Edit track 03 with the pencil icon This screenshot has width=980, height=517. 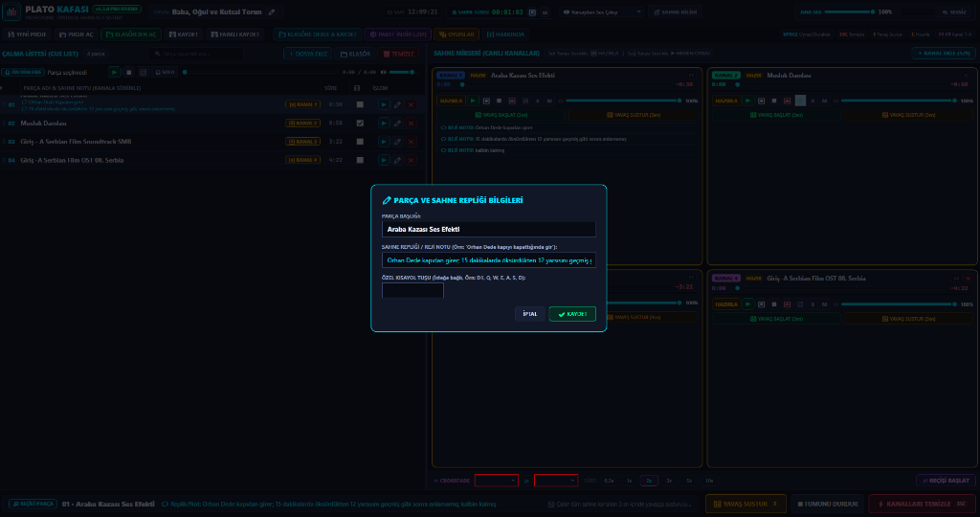(397, 142)
